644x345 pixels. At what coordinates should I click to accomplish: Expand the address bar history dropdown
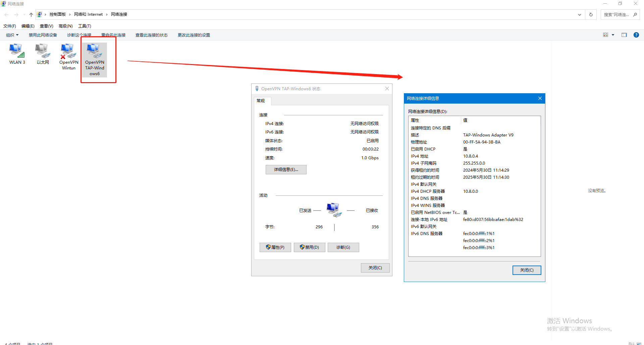point(579,14)
